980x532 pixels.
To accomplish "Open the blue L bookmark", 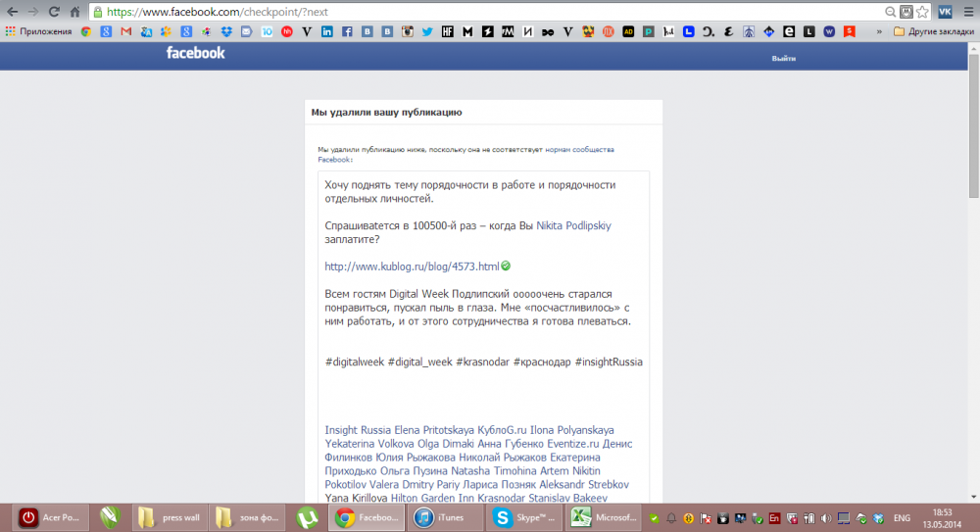I will pyautogui.click(x=689, y=31).
